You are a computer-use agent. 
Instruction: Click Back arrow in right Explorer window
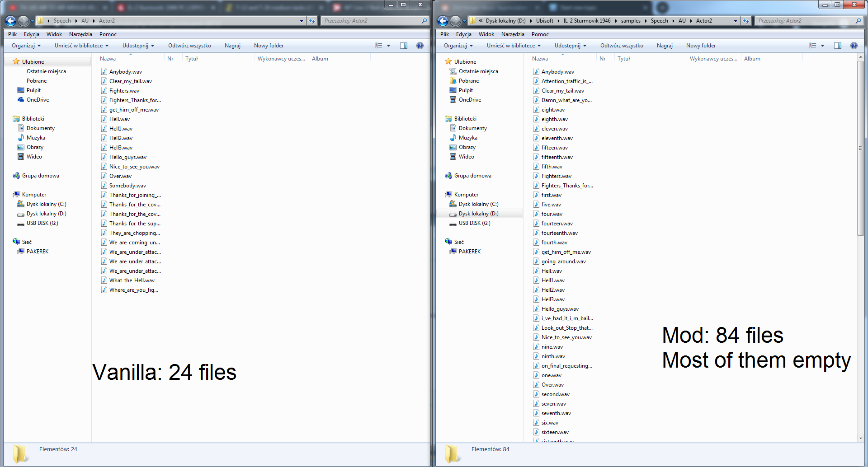click(x=443, y=21)
